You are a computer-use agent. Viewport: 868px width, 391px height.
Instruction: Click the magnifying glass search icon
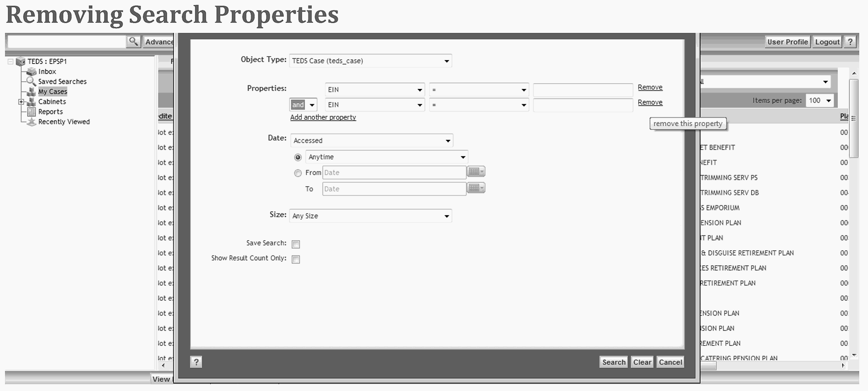(133, 42)
